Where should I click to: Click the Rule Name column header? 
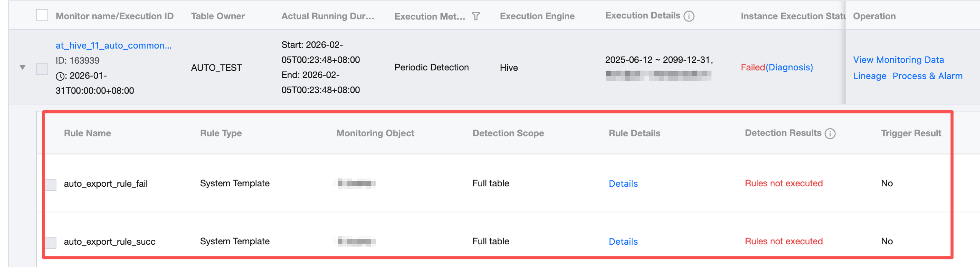tap(87, 133)
